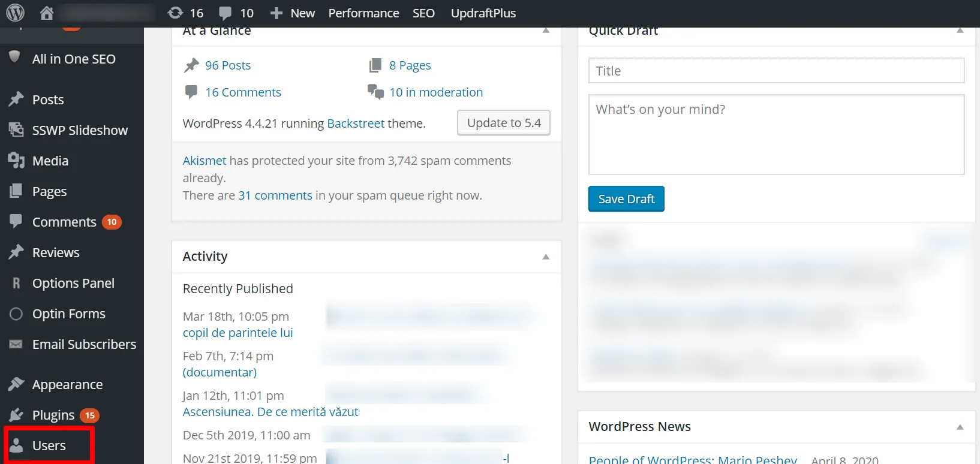Open the 31 comments spam queue link

point(275,195)
